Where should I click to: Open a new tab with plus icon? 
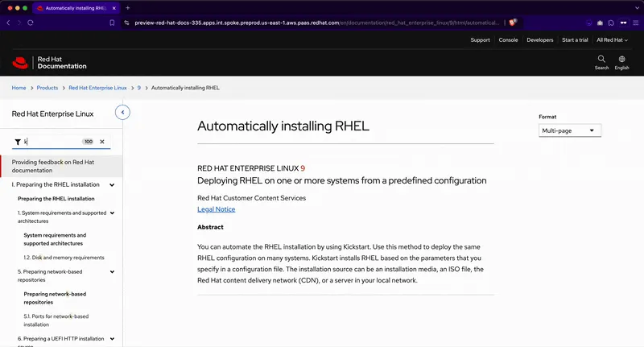pos(128,8)
